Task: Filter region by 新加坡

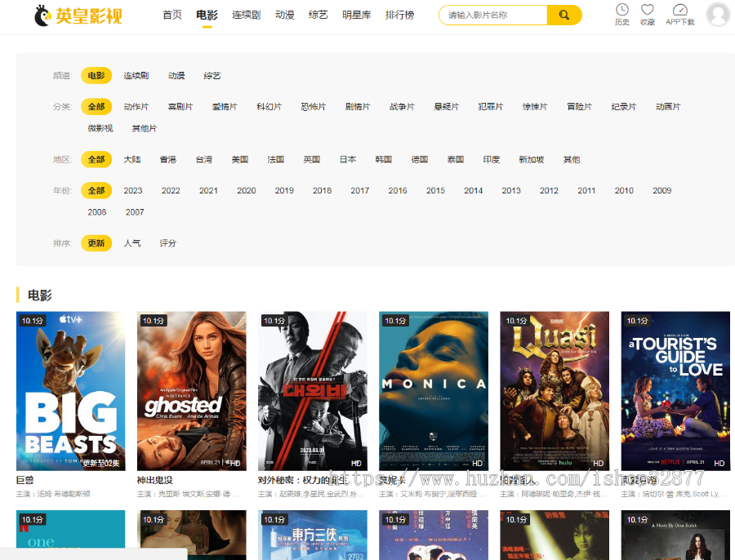Action: 532,159
